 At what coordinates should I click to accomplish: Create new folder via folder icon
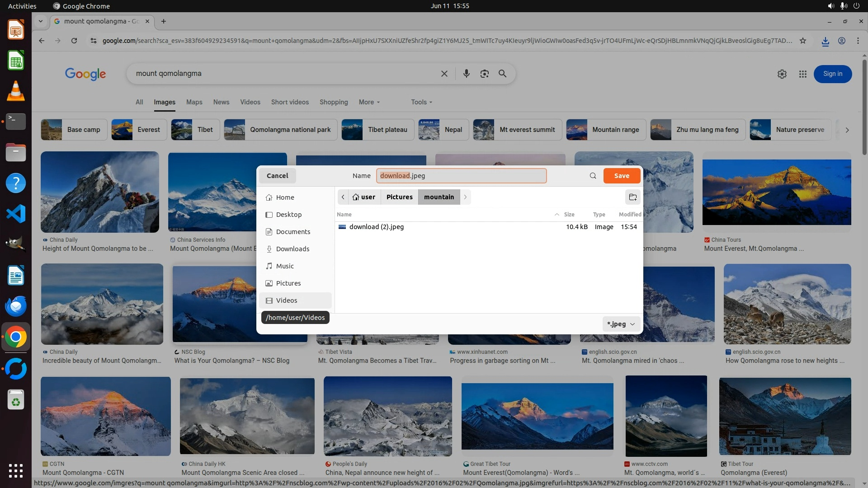(x=632, y=197)
